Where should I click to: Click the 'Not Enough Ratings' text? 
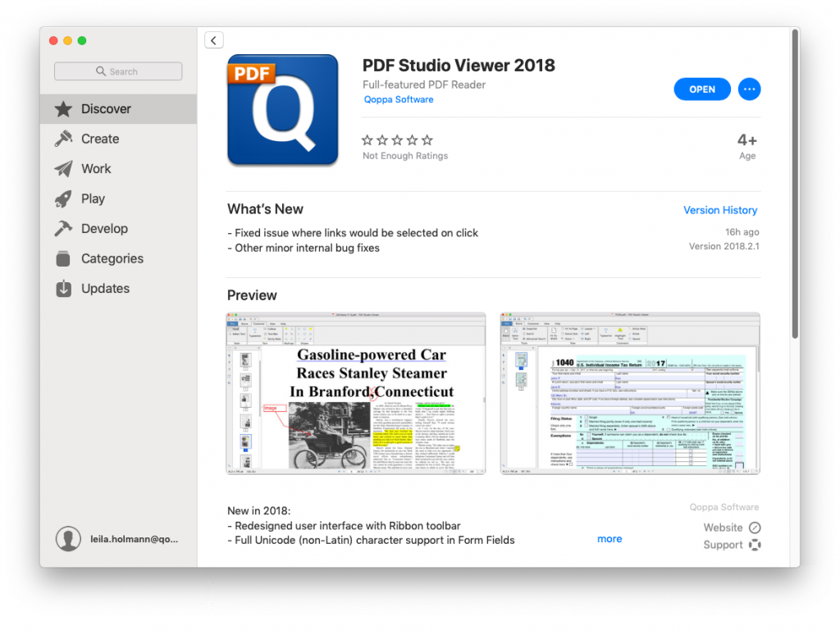[x=405, y=156]
